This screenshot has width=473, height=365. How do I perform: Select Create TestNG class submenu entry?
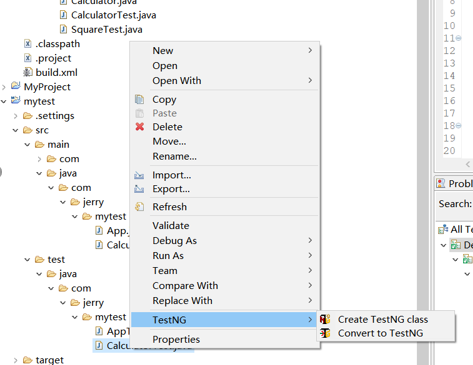point(386,319)
